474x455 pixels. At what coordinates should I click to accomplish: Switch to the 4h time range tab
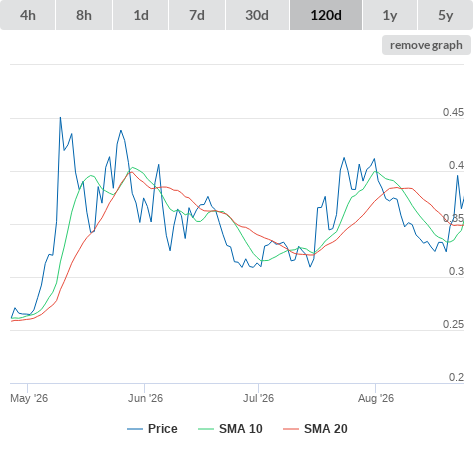tap(28, 15)
